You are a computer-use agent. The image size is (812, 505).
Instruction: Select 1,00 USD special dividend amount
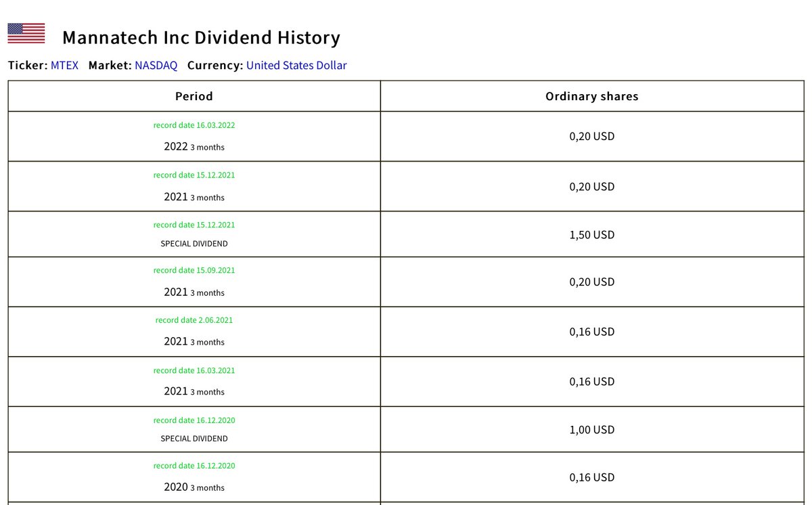click(x=592, y=430)
